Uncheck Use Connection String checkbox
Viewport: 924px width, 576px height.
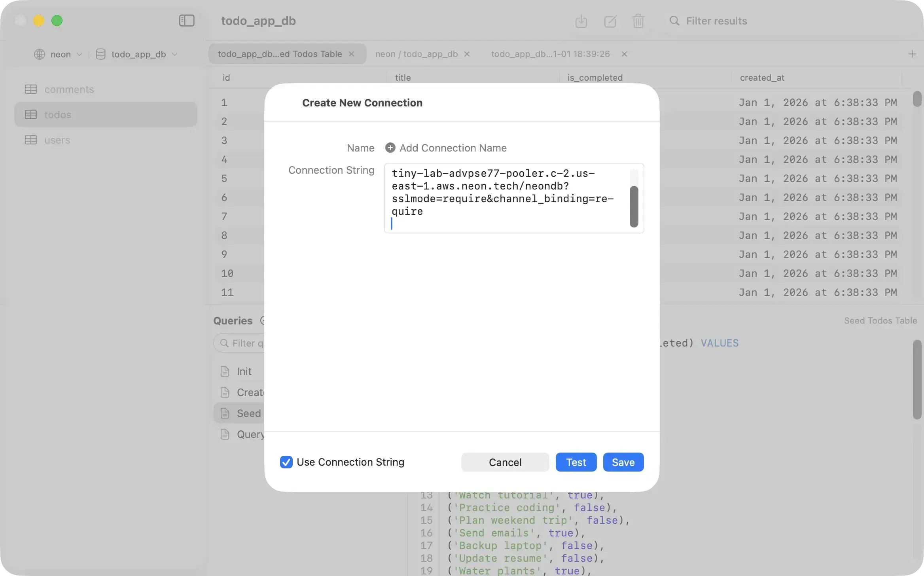(x=286, y=462)
